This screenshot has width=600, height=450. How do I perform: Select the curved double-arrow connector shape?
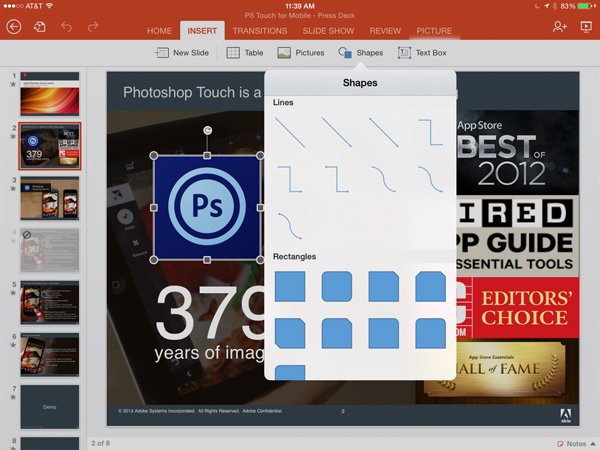290,226
